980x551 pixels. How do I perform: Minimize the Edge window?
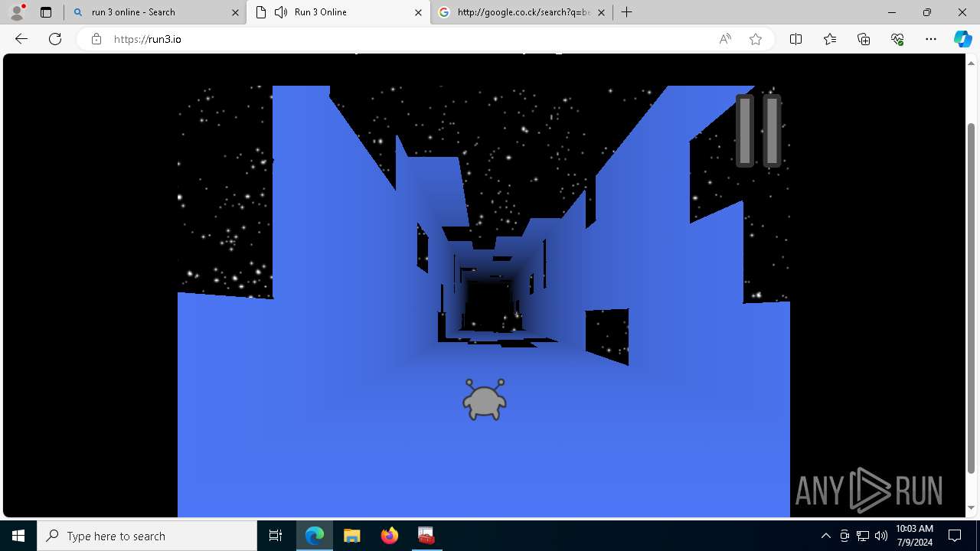(x=892, y=12)
